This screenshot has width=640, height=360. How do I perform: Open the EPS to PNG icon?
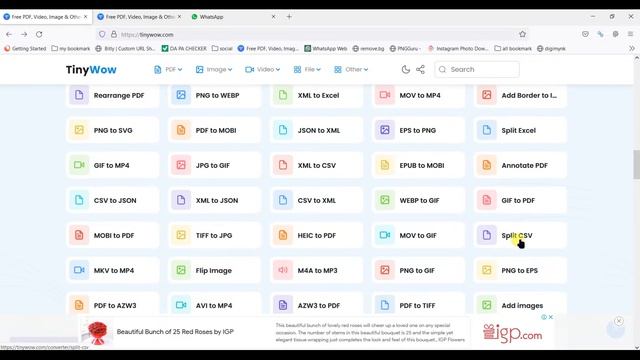[x=385, y=130]
